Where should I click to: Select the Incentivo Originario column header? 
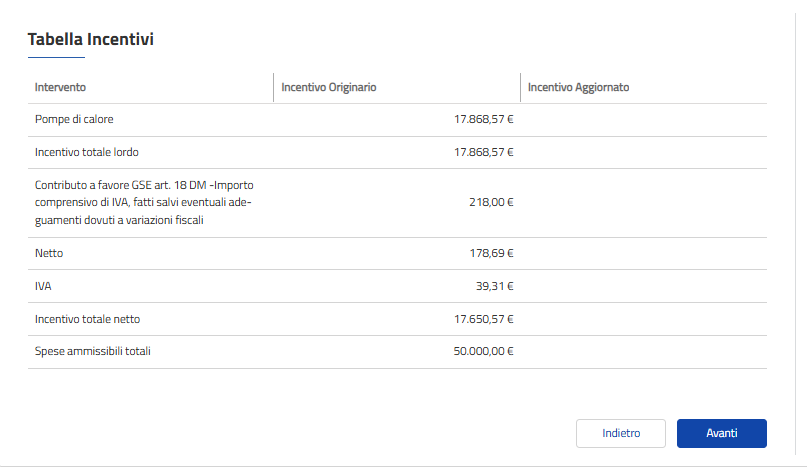[329, 88]
